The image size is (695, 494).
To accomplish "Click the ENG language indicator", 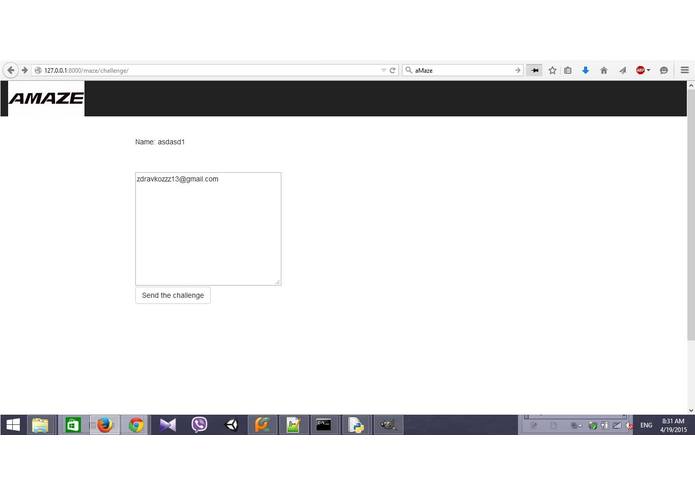I will [646, 425].
